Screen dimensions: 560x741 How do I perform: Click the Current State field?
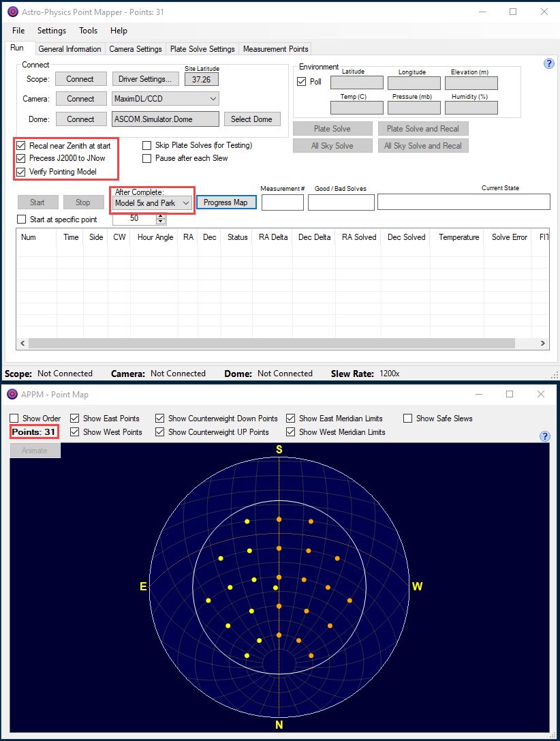(464, 202)
